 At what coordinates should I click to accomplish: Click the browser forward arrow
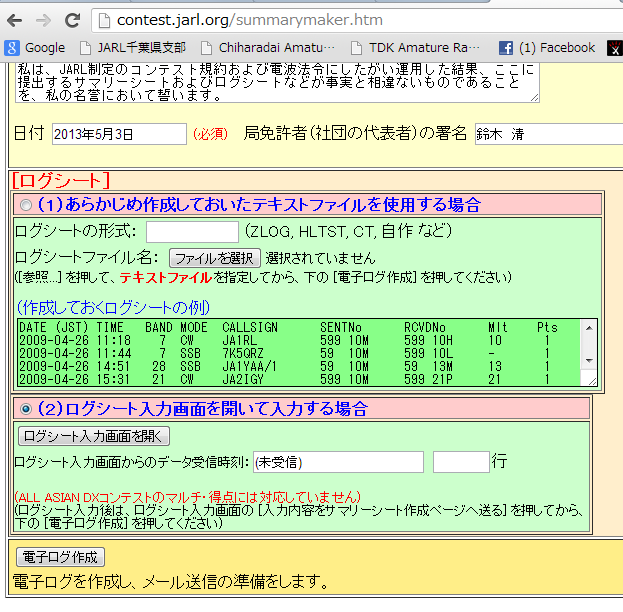[x=43, y=20]
